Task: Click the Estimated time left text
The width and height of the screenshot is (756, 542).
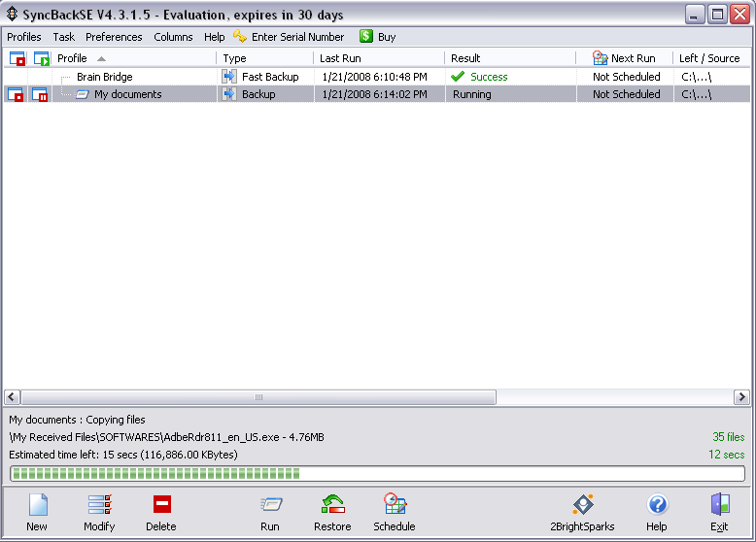Action: 123,455
